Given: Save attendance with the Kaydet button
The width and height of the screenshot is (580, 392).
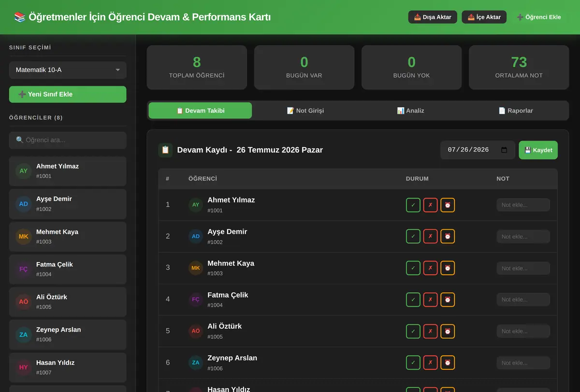Looking at the screenshot, I should click(x=538, y=150).
